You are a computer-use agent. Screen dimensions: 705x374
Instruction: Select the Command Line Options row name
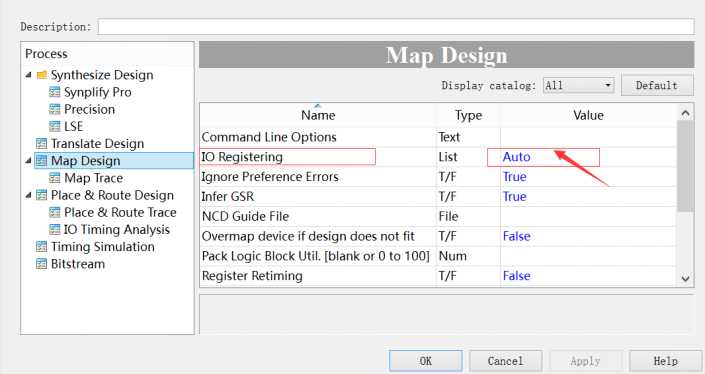(269, 137)
